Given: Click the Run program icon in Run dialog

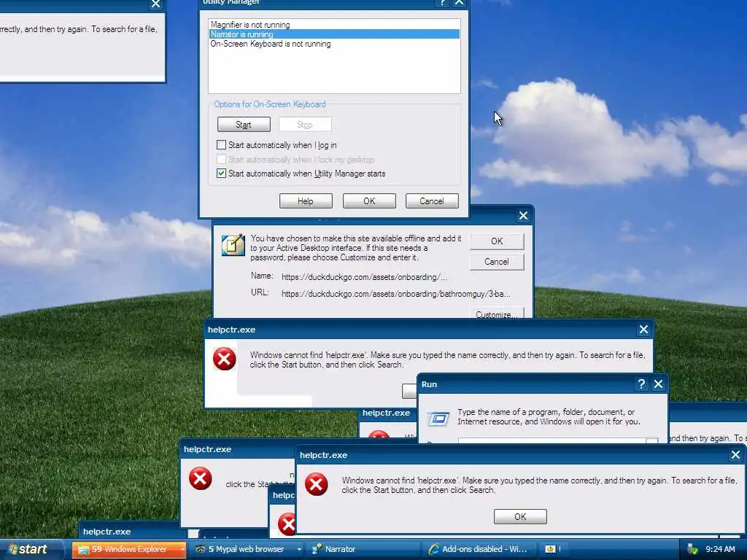Looking at the screenshot, I should point(438,419).
